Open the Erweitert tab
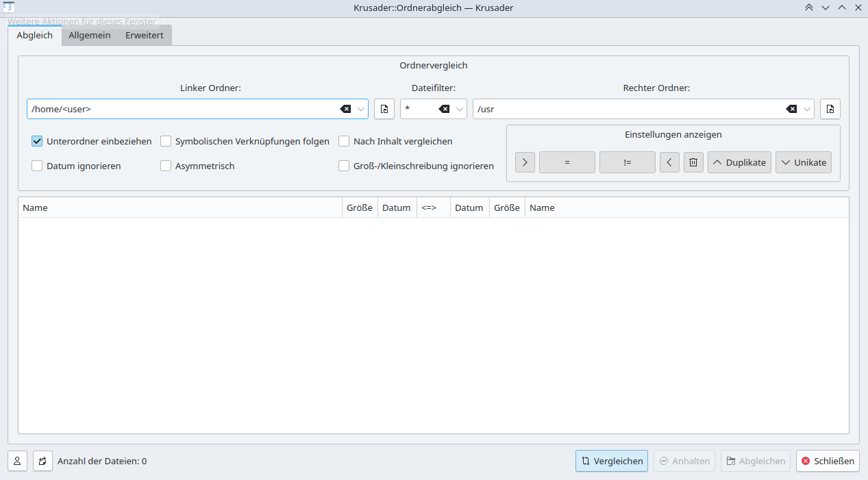 tap(145, 35)
